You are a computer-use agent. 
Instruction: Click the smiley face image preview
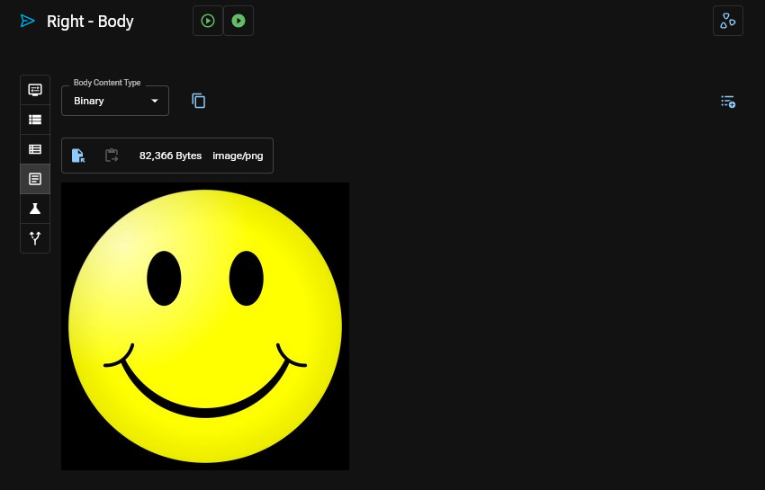(205, 326)
